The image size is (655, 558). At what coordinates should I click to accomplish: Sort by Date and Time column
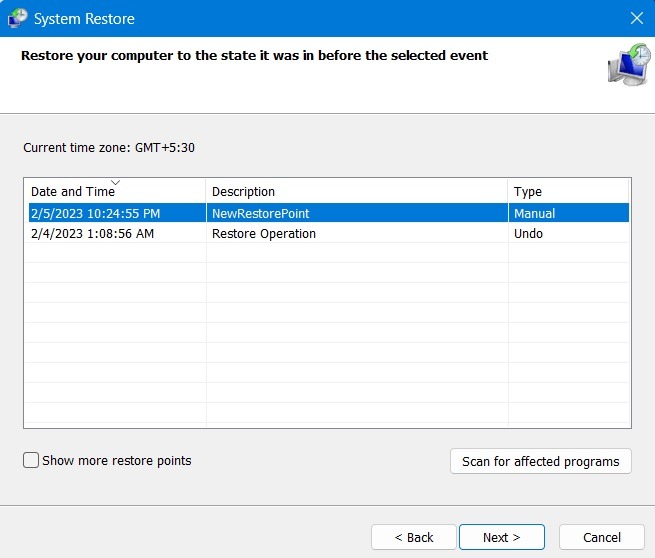tap(115, 191)
